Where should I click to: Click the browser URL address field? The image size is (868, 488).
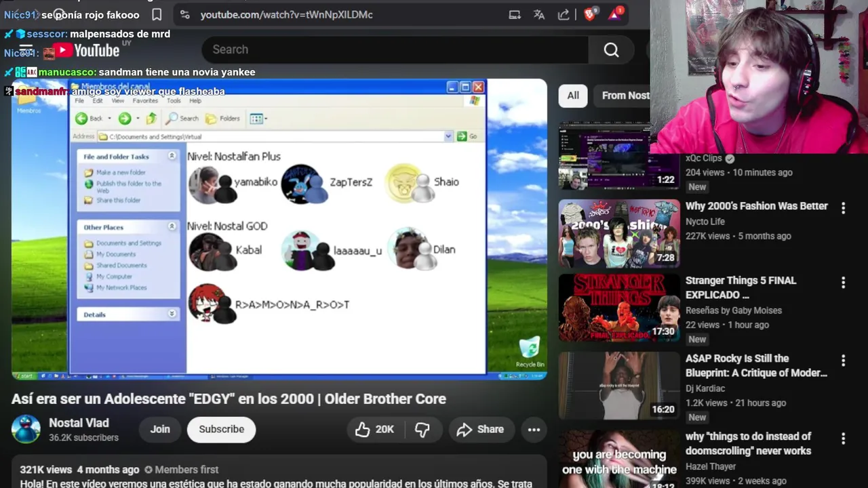(286, 14)
